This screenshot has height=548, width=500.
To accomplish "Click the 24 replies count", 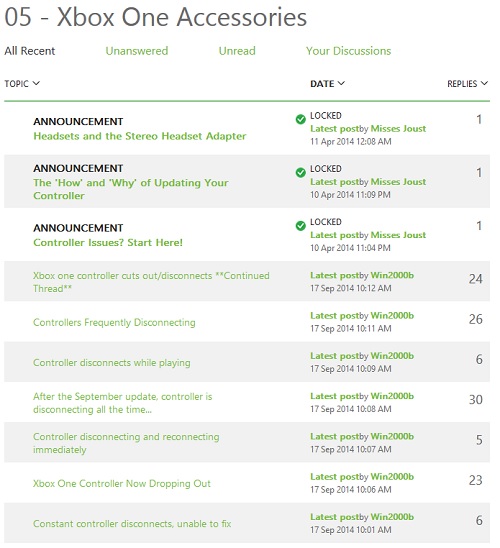I will click(476, 279).
